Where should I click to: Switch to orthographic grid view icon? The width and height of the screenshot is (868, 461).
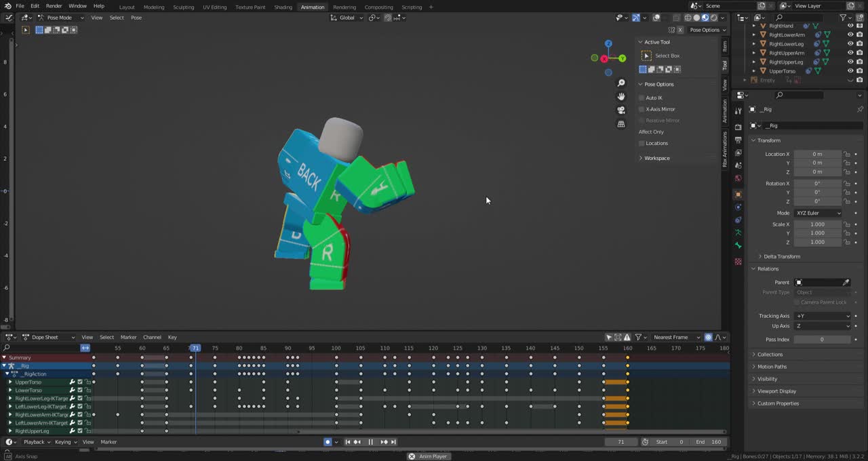tap(620, 124)
